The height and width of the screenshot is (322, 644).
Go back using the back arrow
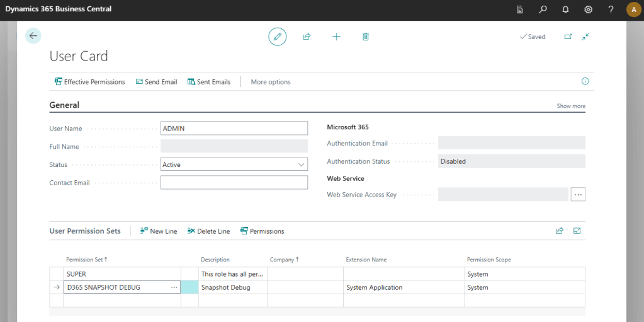(x=33, y=36)
